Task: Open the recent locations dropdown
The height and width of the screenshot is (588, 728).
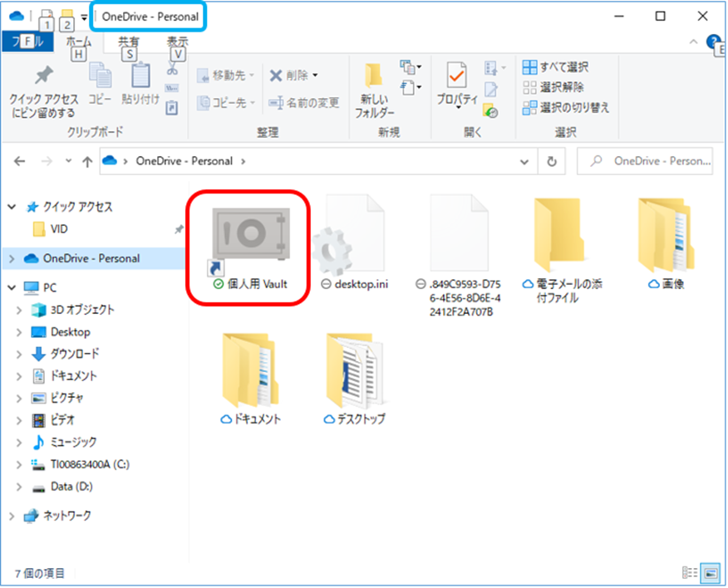Action: click(68, 161)
